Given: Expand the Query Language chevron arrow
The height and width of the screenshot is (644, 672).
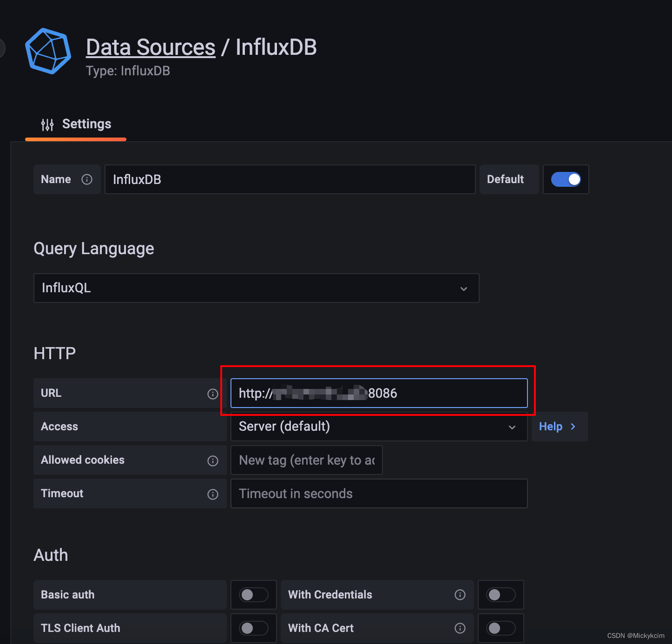Looking at the screenshot, I should (464, 289).
